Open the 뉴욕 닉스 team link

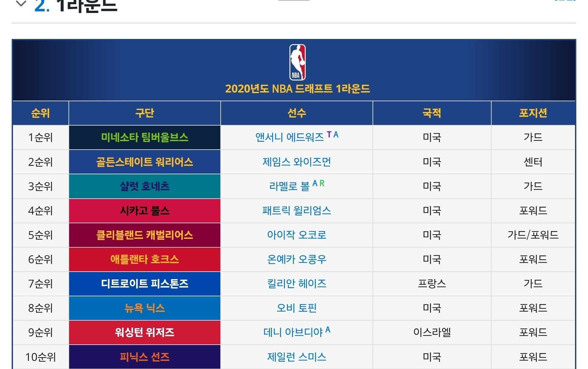pos(145,308)
